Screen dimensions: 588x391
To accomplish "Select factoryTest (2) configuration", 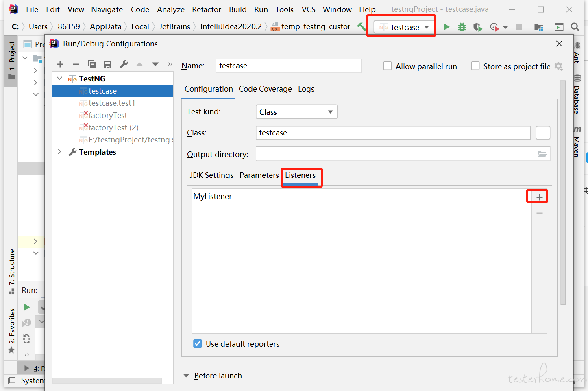I will pyautogui.click(x=113, y=127).
